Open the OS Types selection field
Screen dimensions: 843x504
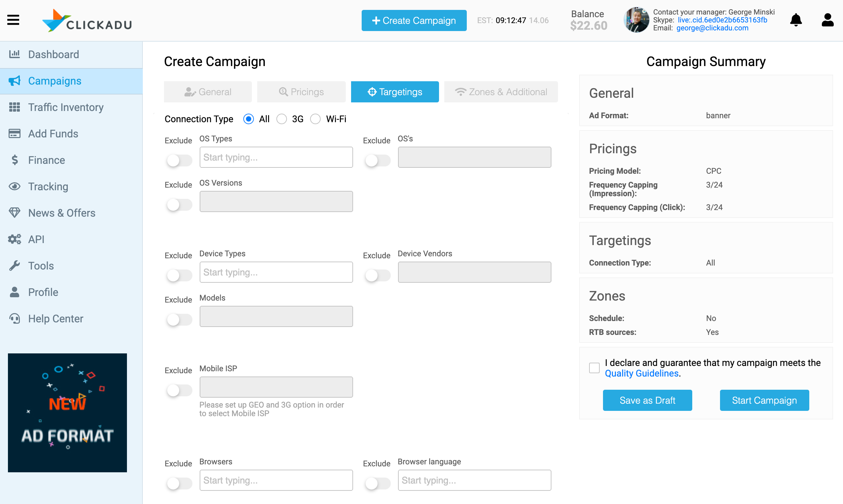[x=276, y=157]
